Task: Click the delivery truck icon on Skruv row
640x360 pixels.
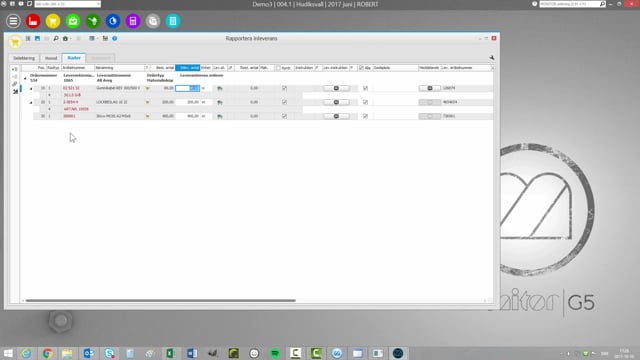Action: pyautogui.click(x=220, y=116)
